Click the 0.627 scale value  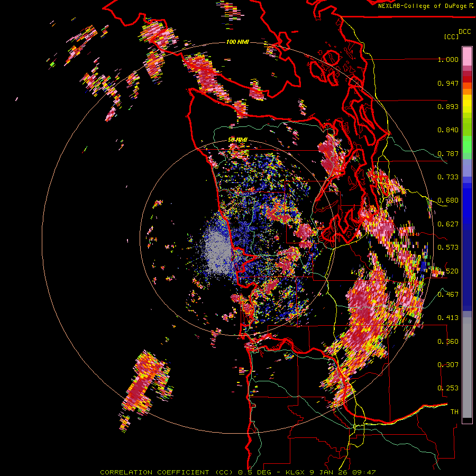pos(448,224)
